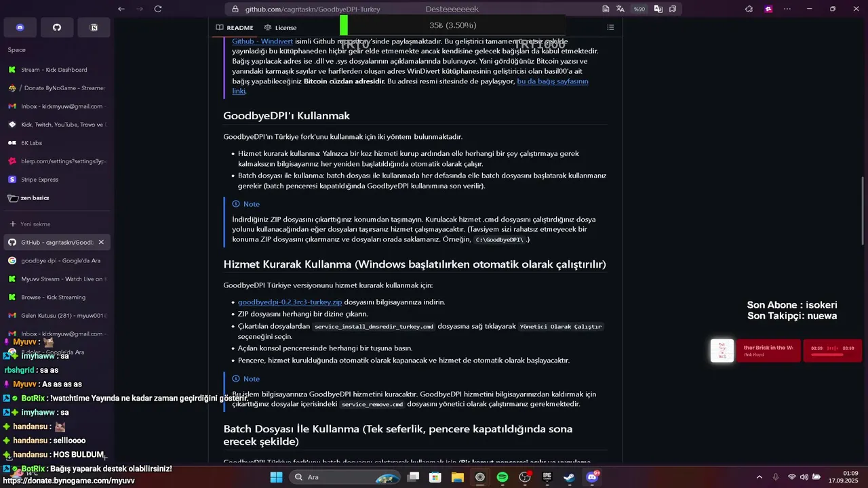Open Task View on the taskbar
Screen dimensions: 868x488
[x=413, y=477]
